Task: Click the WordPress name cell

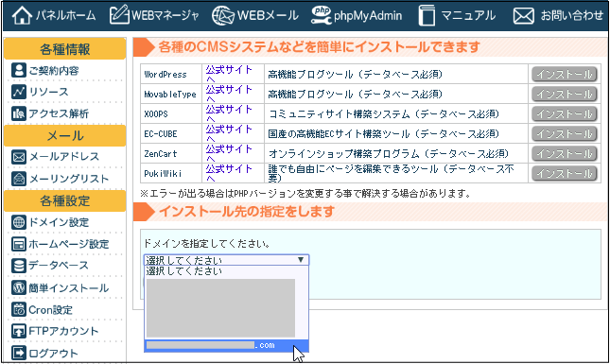Action: pyautogui.click(x=171, y=74)
